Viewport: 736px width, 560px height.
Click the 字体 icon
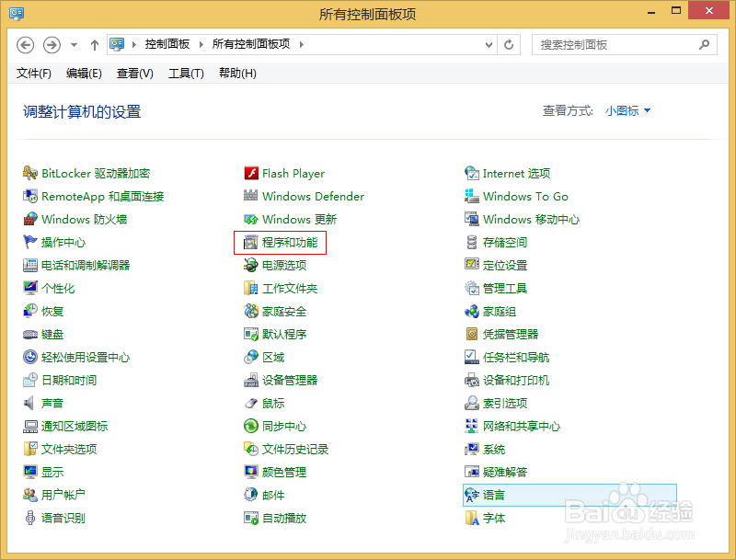pos(472,518)
